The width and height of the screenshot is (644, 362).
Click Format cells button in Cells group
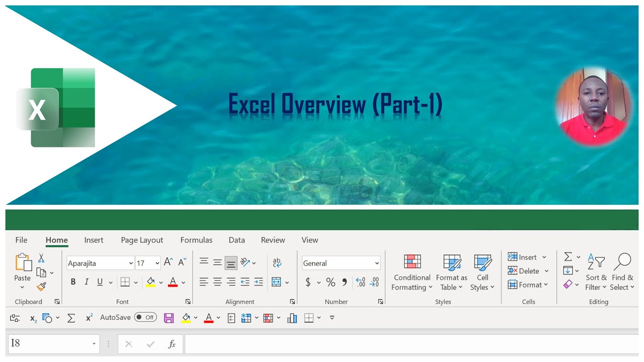click(528, 285)
